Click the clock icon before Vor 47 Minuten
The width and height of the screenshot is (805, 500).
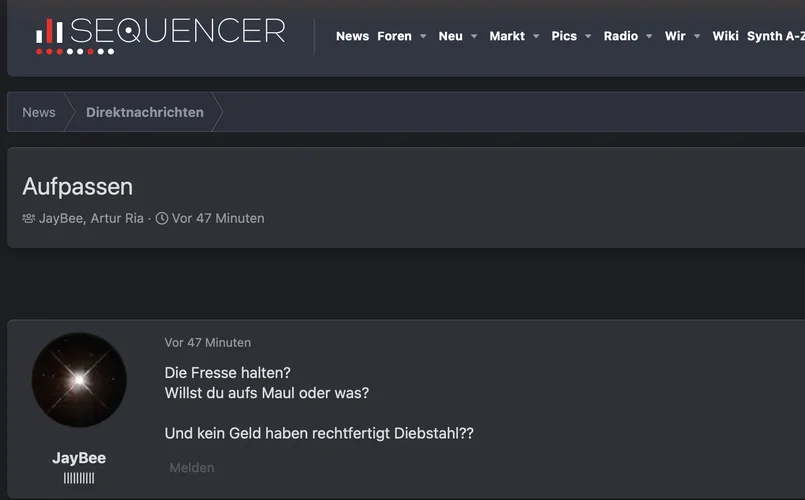coord(162,219)
